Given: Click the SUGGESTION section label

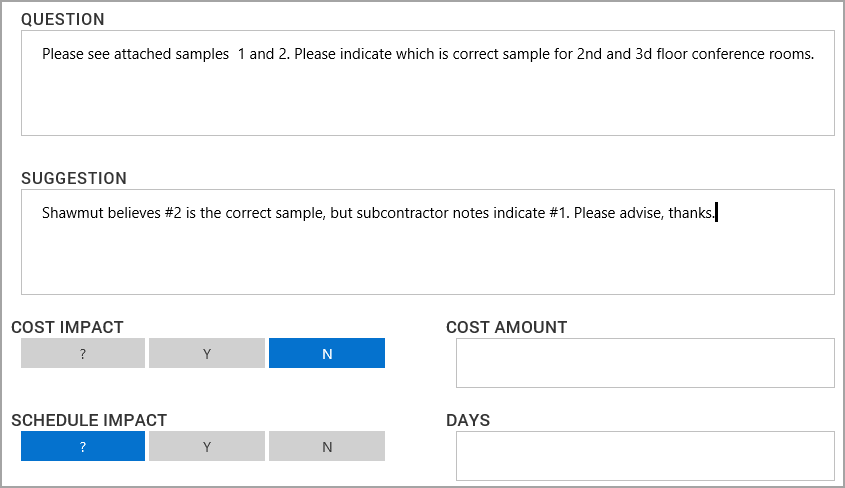Looking at the screenshot, I should [74, 178].
